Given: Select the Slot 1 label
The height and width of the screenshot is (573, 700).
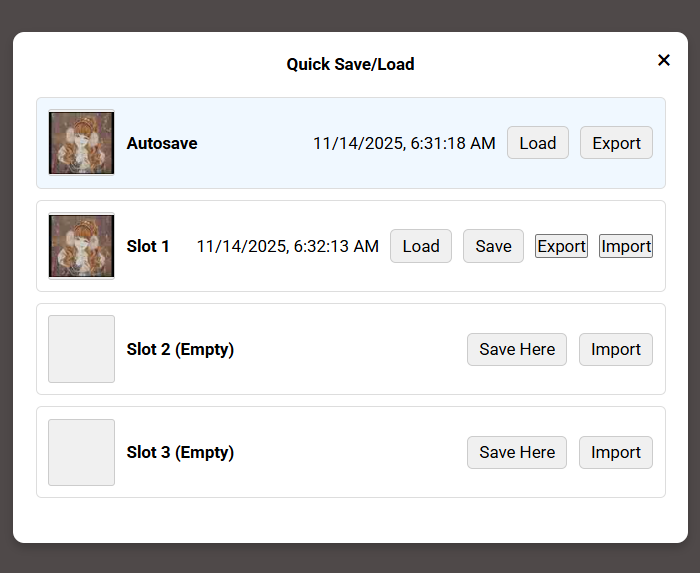Looking at the screenshot, I should click(148, 246).
